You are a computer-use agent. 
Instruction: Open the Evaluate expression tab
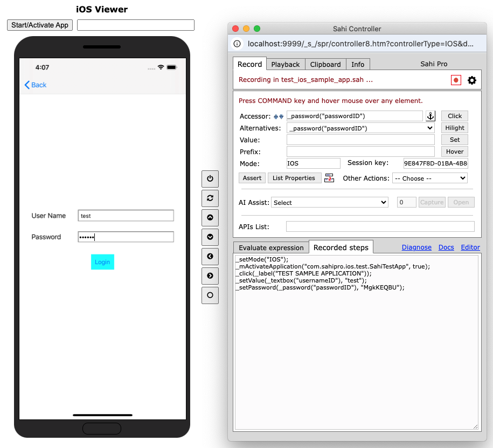(x=271, y=248)
